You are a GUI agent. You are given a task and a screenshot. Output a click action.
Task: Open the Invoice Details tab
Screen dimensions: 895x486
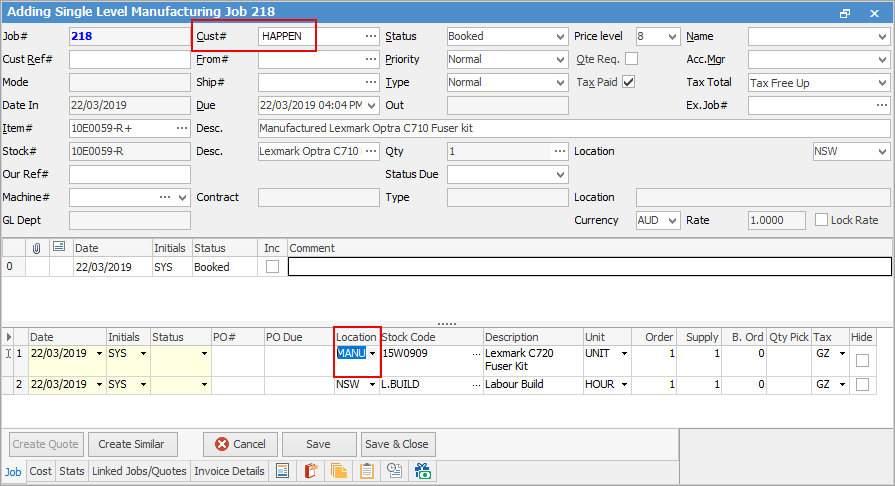(x=229, y=471)
